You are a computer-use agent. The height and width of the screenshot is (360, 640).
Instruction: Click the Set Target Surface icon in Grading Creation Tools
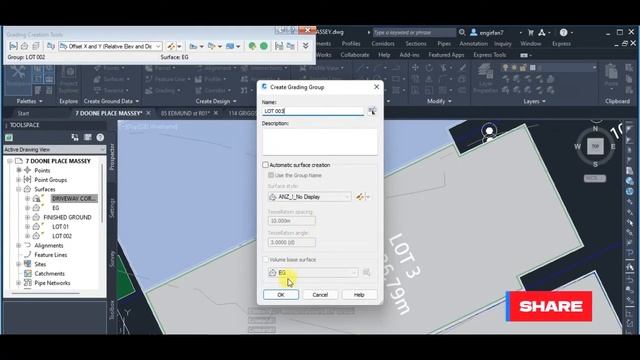pyautogui.click(x=24, y=46)
